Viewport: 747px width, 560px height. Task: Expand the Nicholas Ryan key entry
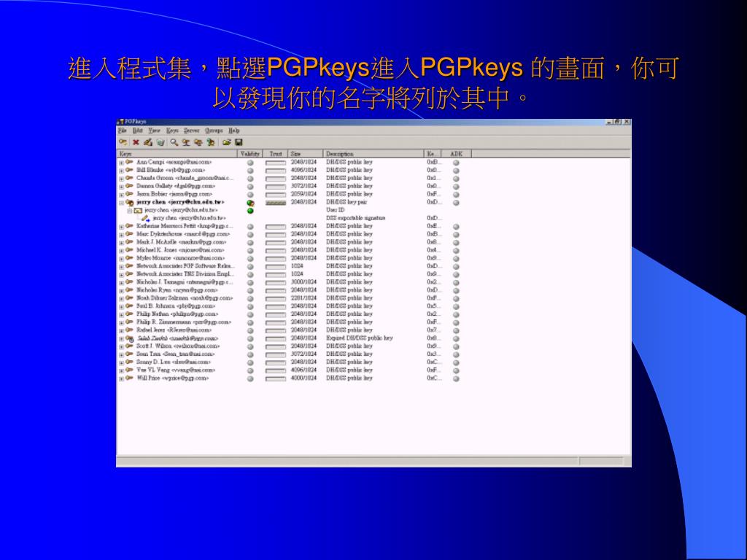122,290
